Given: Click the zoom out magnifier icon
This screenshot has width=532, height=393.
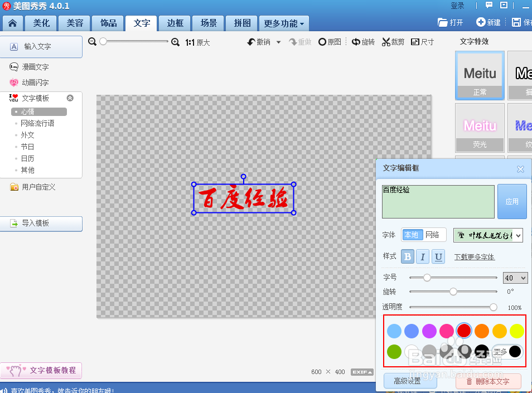Looking at the screenshot, I should coord(92,42).
